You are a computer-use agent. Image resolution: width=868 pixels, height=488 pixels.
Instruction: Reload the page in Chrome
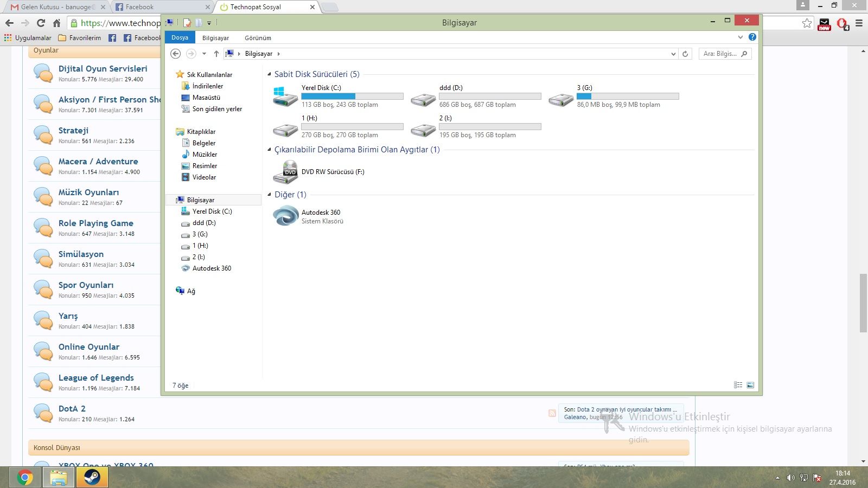(x=41, y=23)
